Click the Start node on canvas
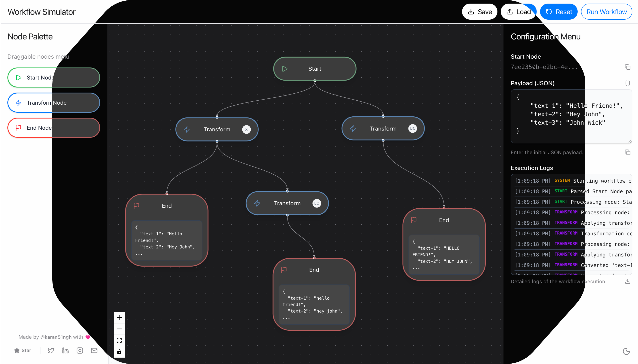Screen dimensions: 638x364 pyautogui.click(x=315, y=69)
